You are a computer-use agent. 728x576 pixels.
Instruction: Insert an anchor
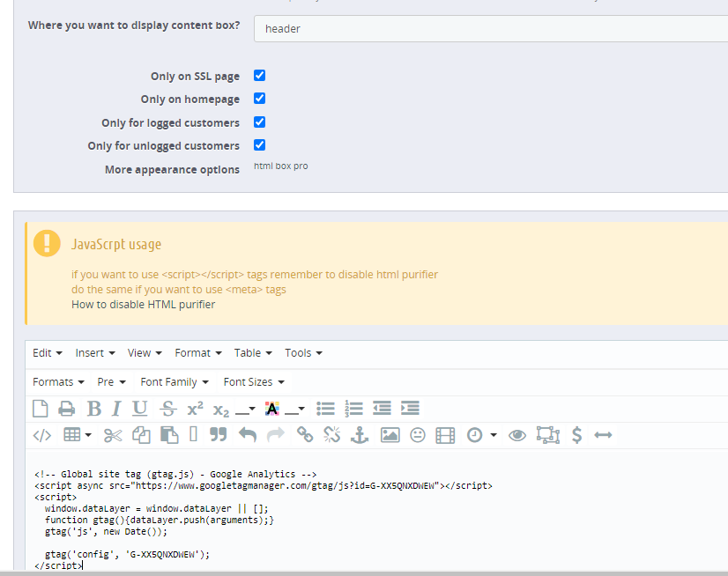pos(360,435)
